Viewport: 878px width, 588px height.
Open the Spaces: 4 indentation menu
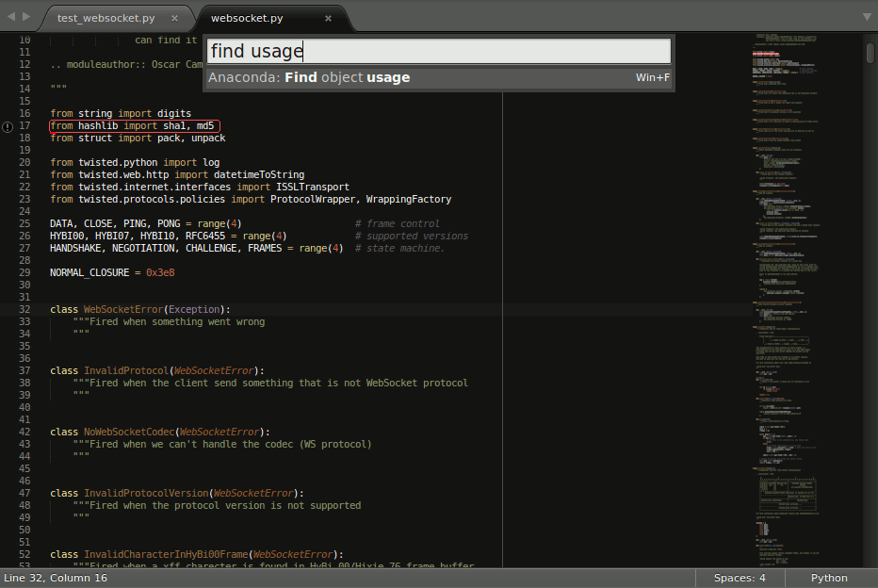[x=740, y=578]
